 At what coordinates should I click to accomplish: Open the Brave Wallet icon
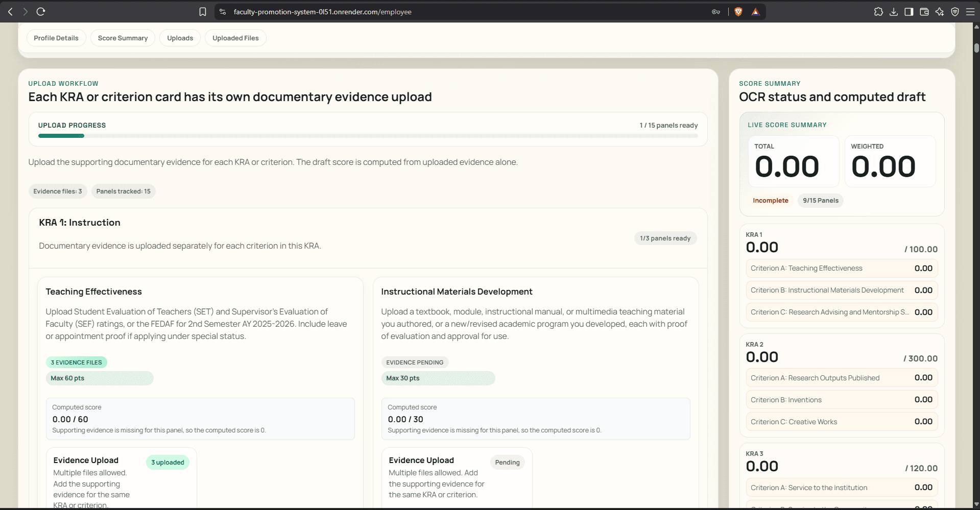coord(924,12)
